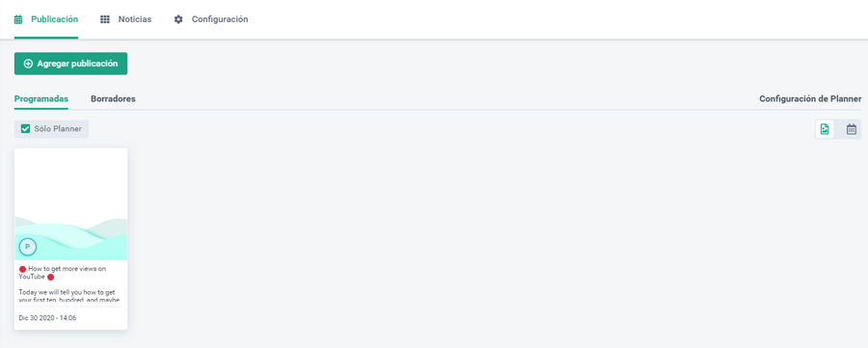The width and height of the screenshot is (868, 348).
Task: Click the plus icon in Agregar publicación
Action: 28,64
